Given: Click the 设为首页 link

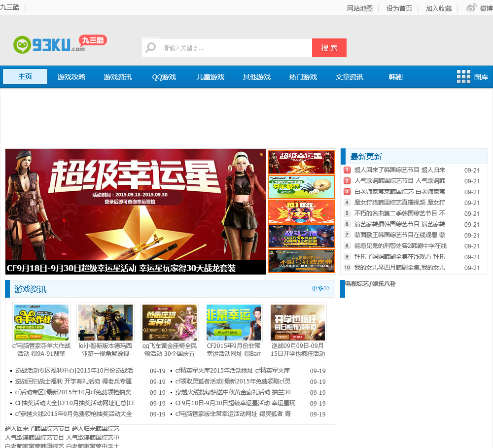Looking at the screenshot, I should pyautogui.click(x=399, y=8).
